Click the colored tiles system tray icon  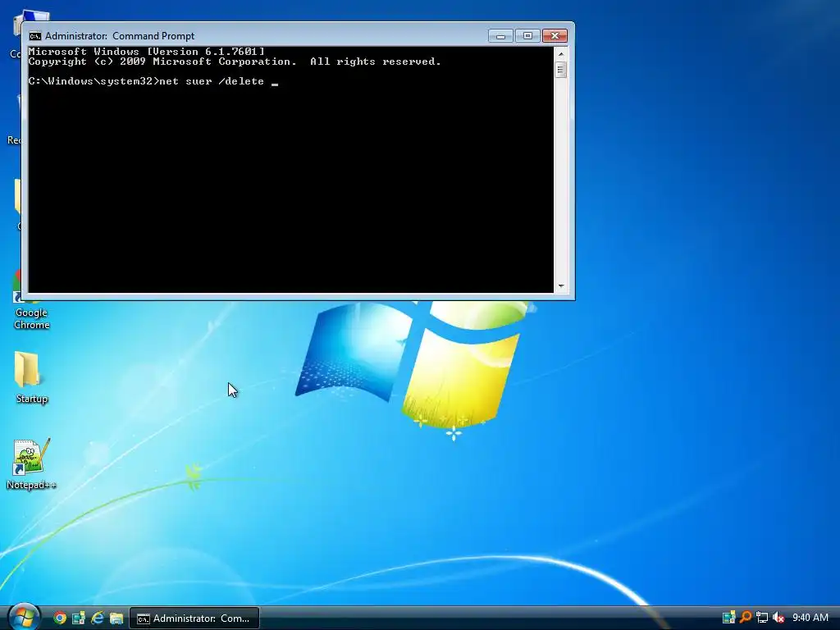[728, 618]
